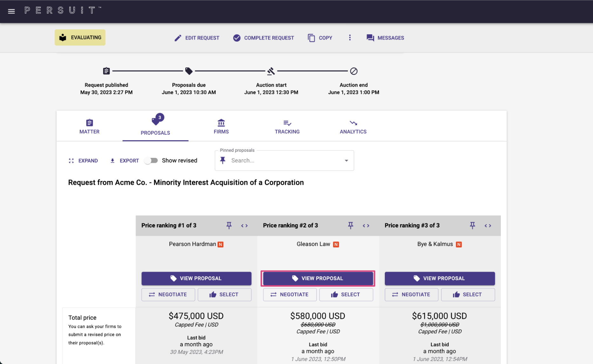Viewport: 593px width, 364px height.
Task: Click the Pearson Hardman firm name
Action: click(x=192, y=244)
